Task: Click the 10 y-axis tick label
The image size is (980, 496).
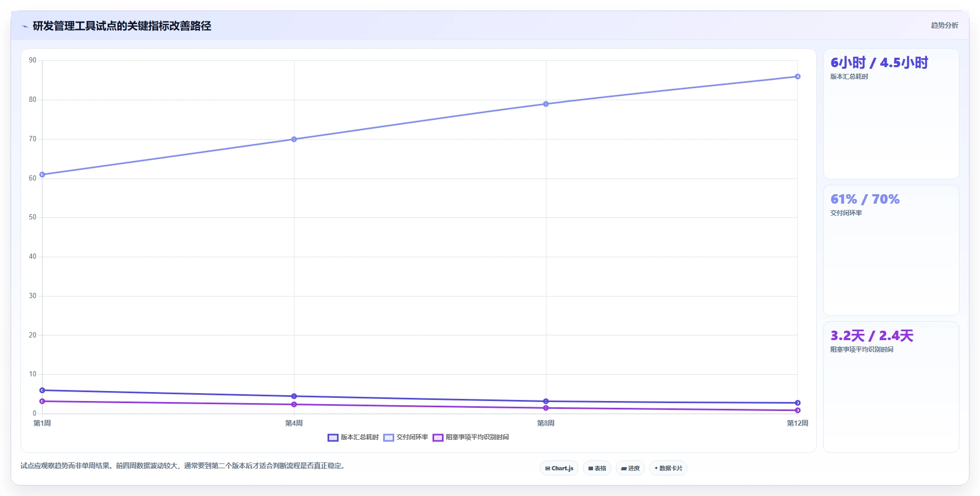Action: [x=33, y=374]
